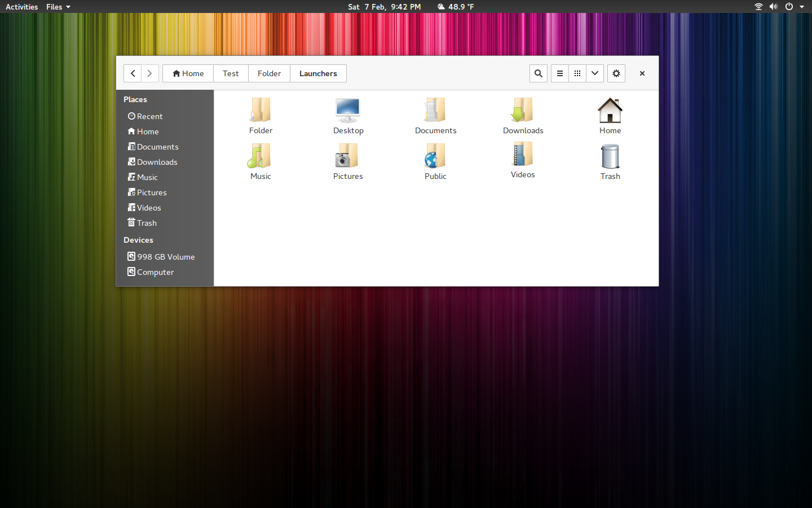Open Pictures in the sidebar
Viewport: 812px width, 508px height.
(165, 192)
